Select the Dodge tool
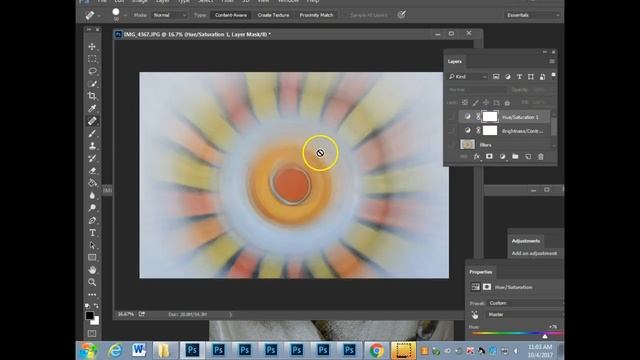Screen dimensions: 640x360 click(x=92, y=208)
